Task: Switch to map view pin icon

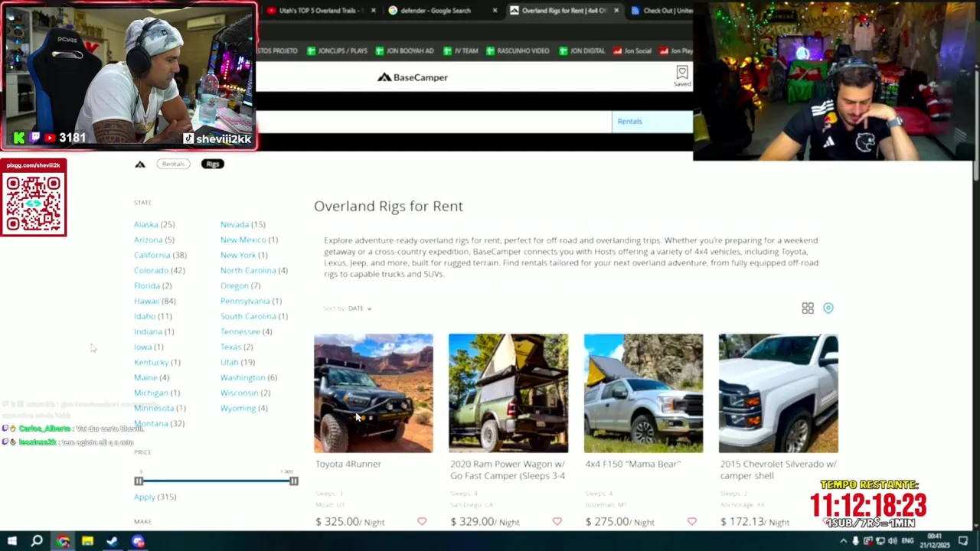Action: [828, 308]
